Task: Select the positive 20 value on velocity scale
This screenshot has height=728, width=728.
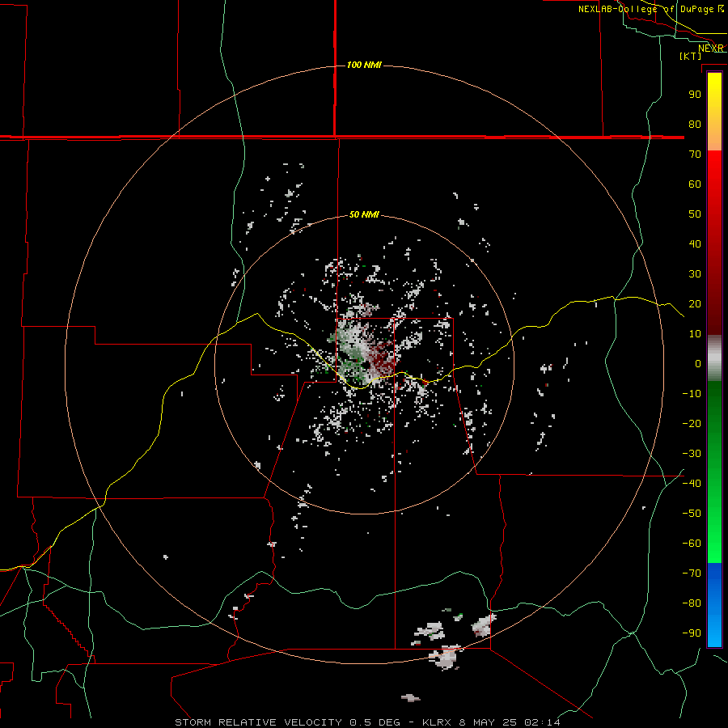Action: 695,303
